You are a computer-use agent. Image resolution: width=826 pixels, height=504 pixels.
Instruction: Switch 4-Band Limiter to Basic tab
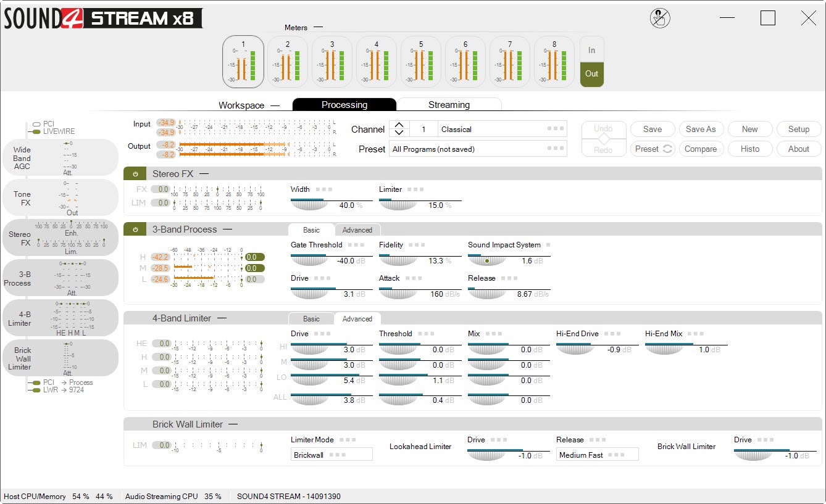[x=311, y=319]
